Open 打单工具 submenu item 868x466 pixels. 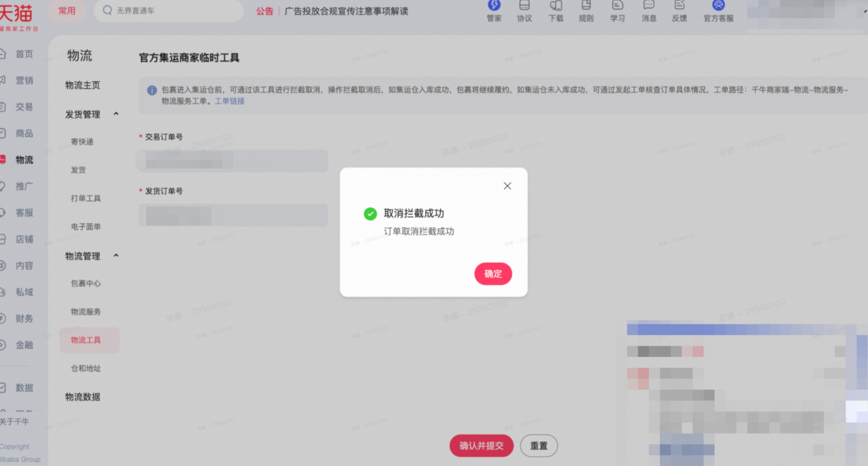click(x=86, y=198)
